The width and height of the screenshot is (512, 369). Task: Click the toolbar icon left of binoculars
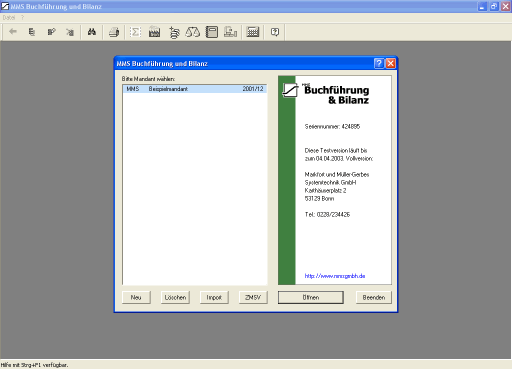pyautogui.click(x=70, y=32)
